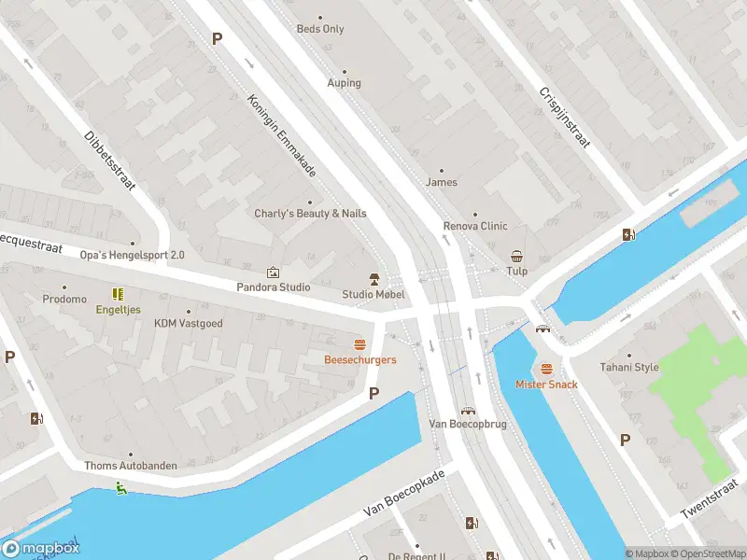Click the Auping store label
Image resolution: width=747 pixels, height=560 pixels.
click(x=344, y=83)
